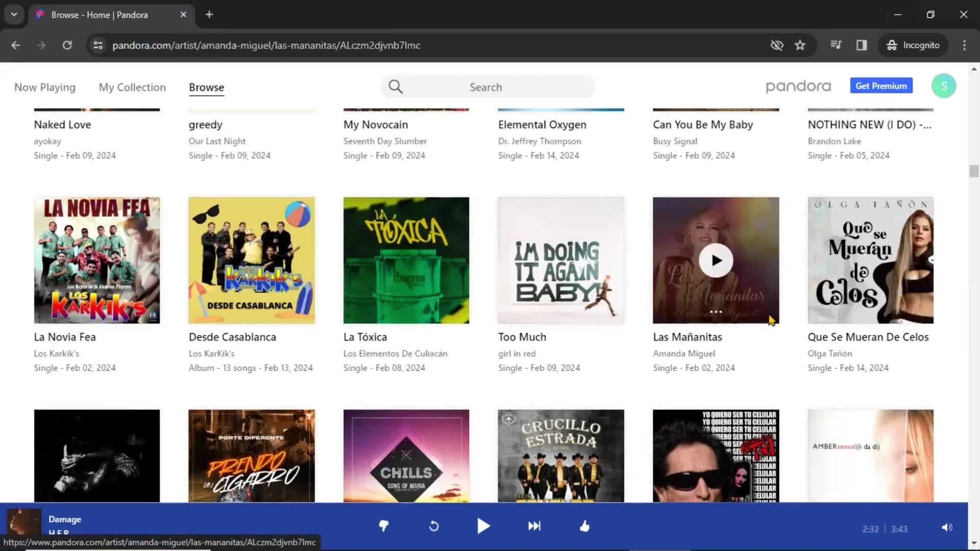Select the My Collection tab
This screenshot has height=551, width=980.
tap(133, 87)
